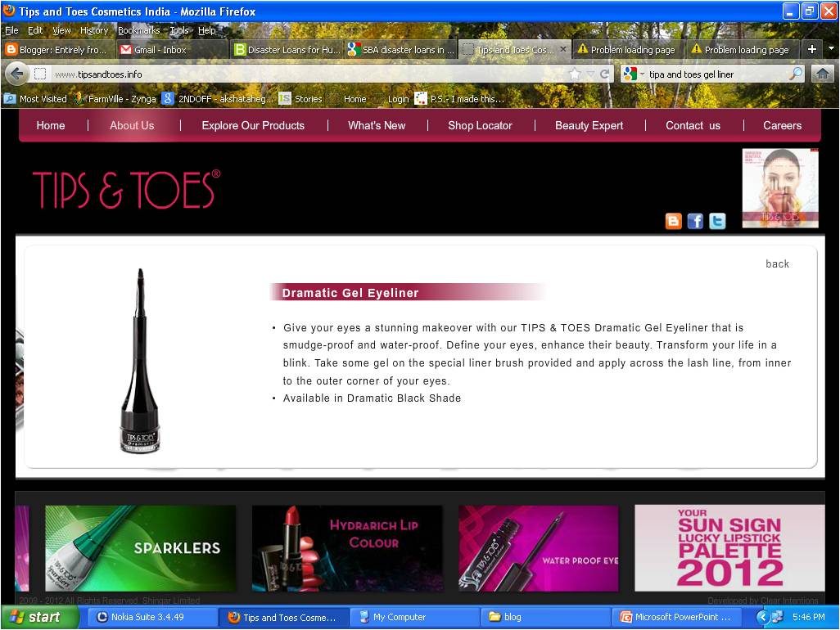Switch to Blogger: Entirely fro... tab
Screen dimensions: 840x630
[x=56, y=50]
